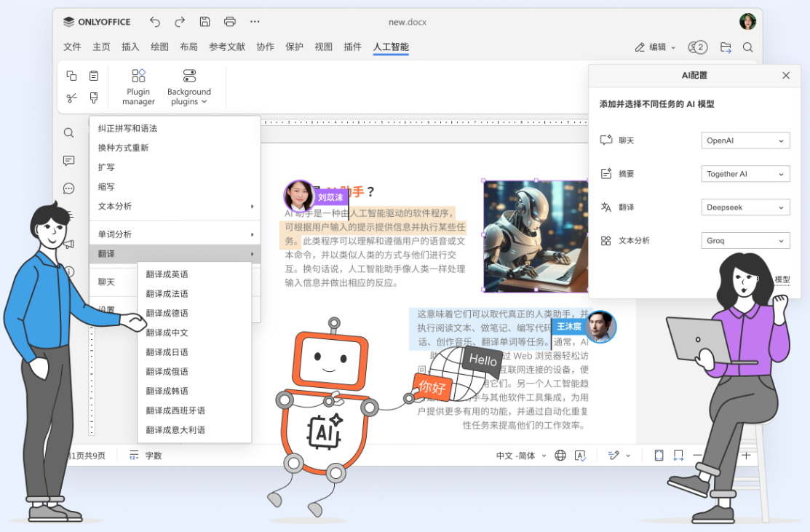This screenshot has width=810, height=532.
Task: Expand the track changes dropdown arrow
Action: (x=628, y=456)
